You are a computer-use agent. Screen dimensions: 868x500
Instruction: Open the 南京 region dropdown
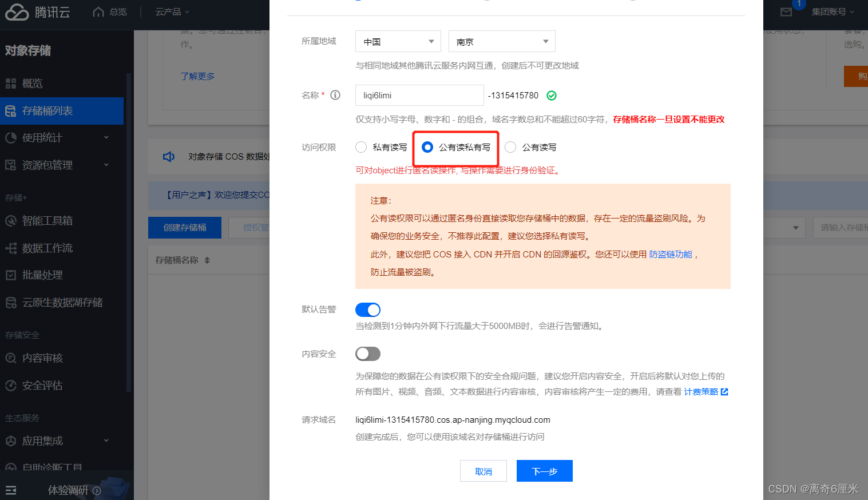click(x=502, y=41)
